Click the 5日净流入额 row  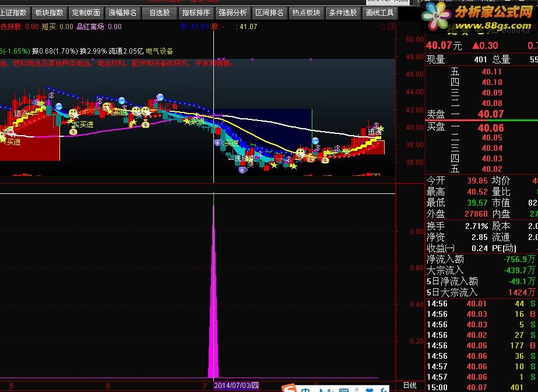click(x=481, y=281)
